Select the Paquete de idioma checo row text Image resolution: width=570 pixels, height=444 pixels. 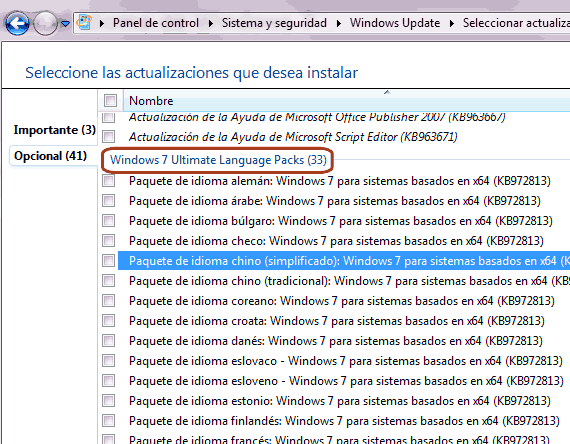(x=336, y=241)
